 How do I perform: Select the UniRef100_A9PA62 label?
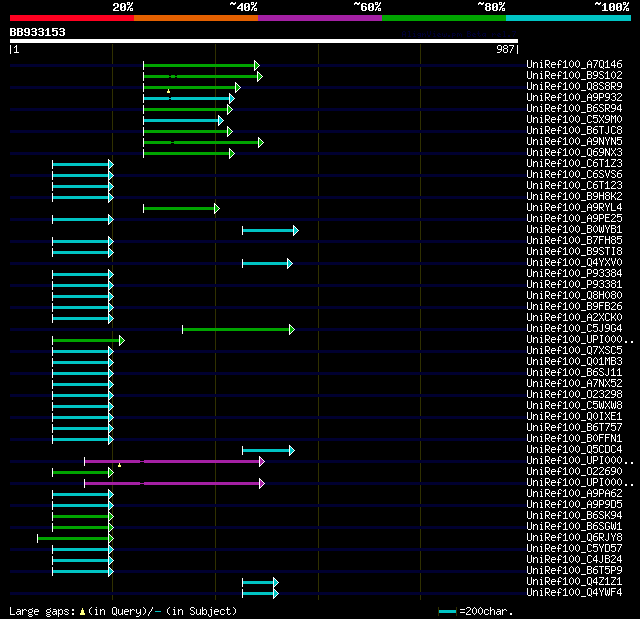pos(574,494)
